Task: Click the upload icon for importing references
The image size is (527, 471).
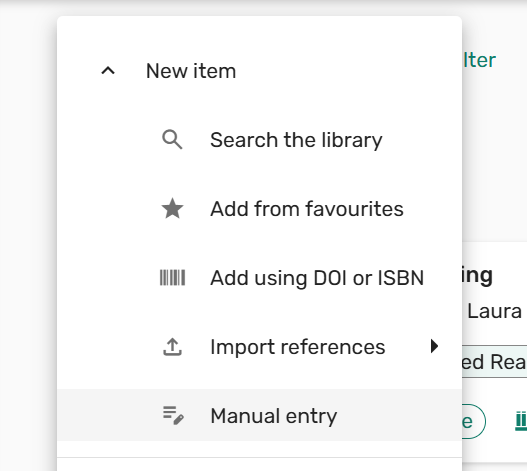Action: pyautogui.click(x=172, y=347)
